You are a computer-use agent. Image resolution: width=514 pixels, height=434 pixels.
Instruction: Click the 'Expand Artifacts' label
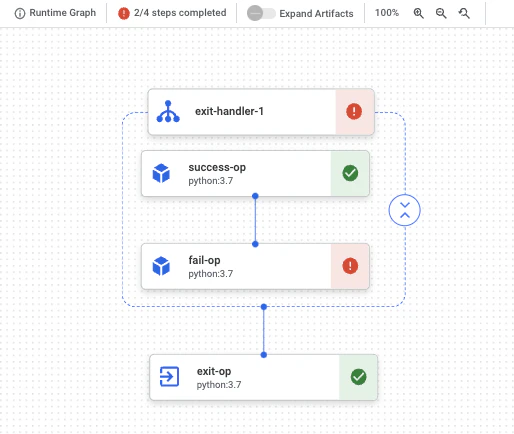pos(316,14)
